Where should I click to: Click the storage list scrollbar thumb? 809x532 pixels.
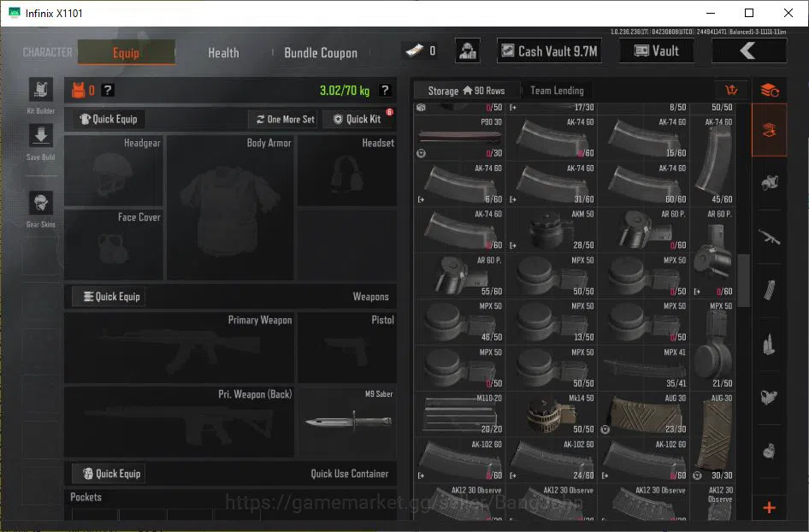pos(743,281)
